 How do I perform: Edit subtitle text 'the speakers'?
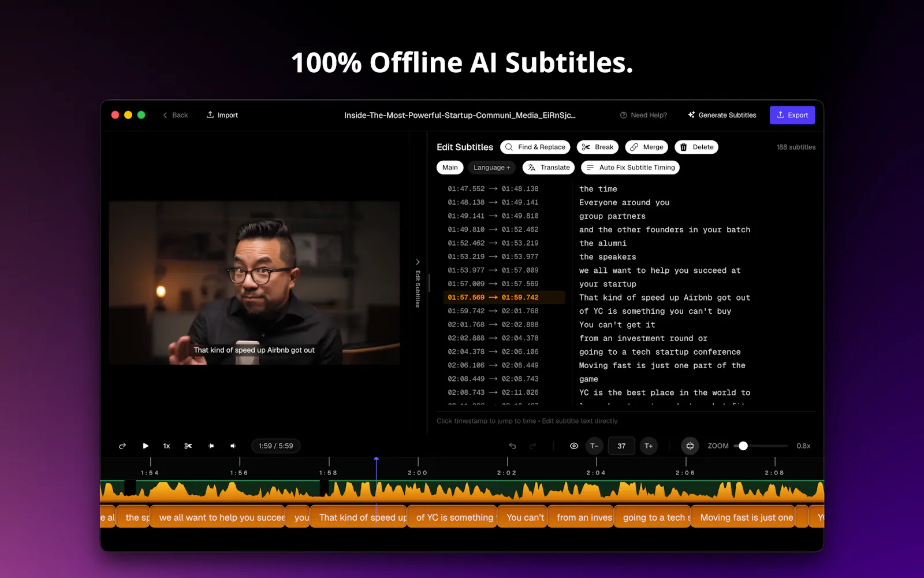point(608,257)
